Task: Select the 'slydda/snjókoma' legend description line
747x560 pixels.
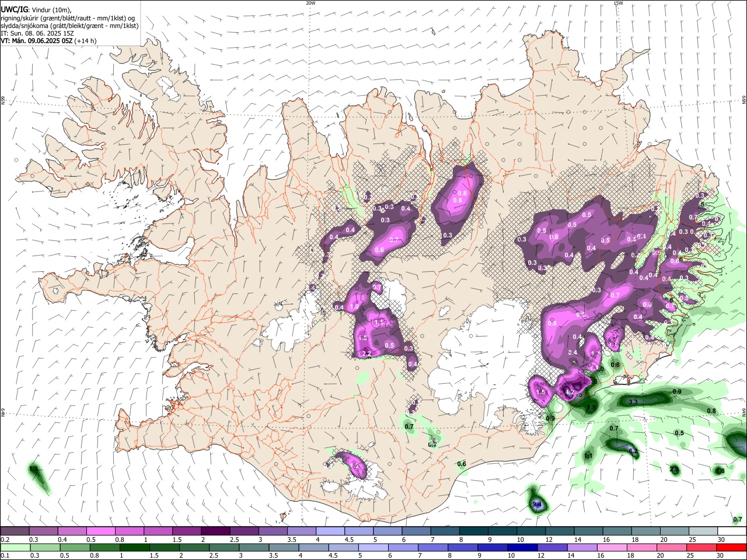Action: (69, 26)
